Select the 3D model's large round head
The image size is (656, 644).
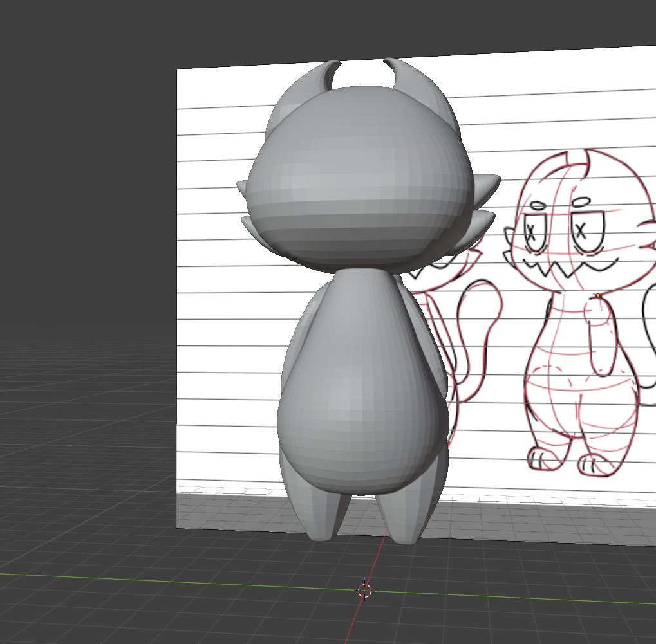(x=360, y=180)
